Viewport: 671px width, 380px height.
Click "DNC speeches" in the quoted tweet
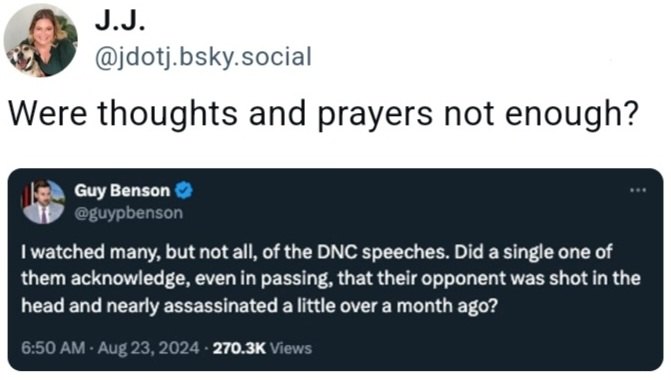(x=383, y=252)
